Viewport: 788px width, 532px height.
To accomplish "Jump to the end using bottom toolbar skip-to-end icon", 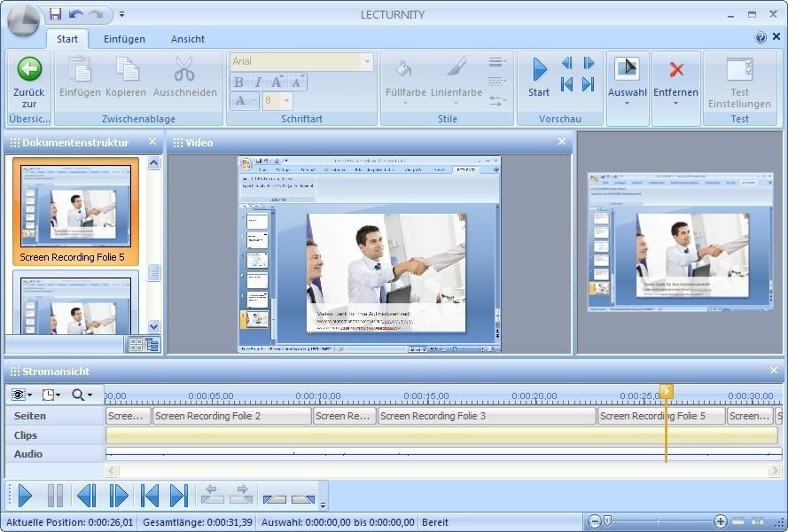I will 178,496.
